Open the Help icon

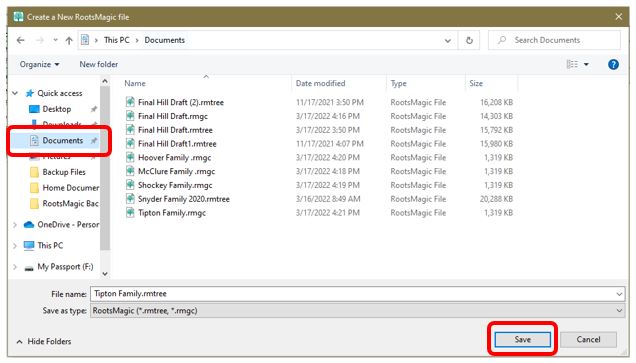pyautogui.click(x=613, y=64)
